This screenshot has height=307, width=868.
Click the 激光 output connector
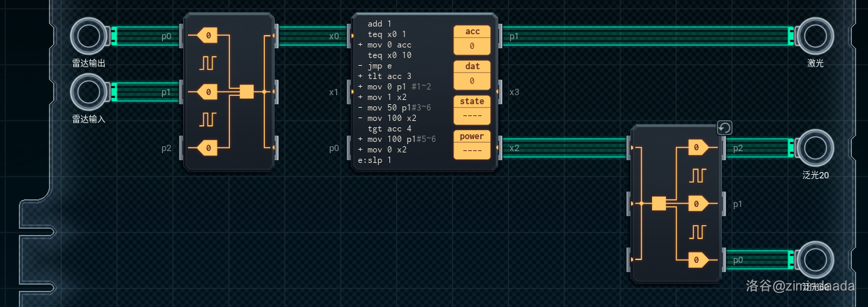[815, 35]
